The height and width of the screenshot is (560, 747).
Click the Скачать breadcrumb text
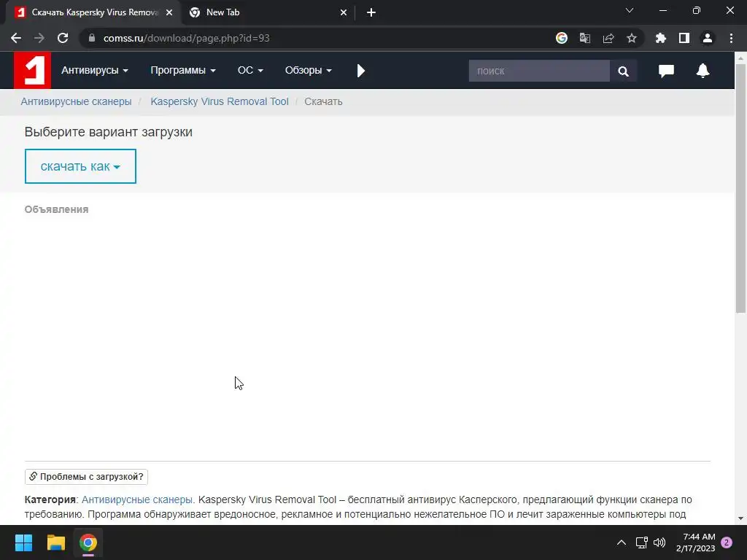(323, 101)
